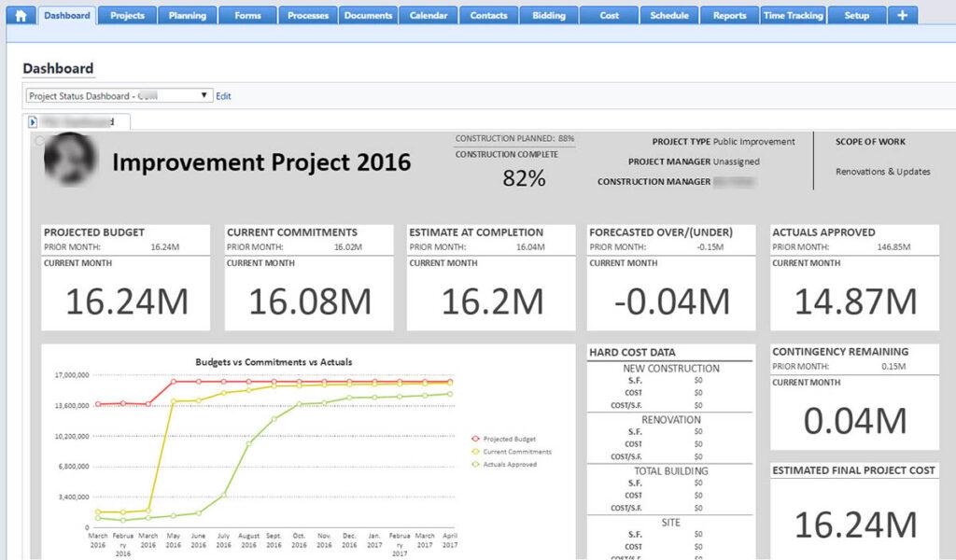Viewport: 956px width, 560px height.
Task: Open the Calendar tab
Action: (429, 15)
